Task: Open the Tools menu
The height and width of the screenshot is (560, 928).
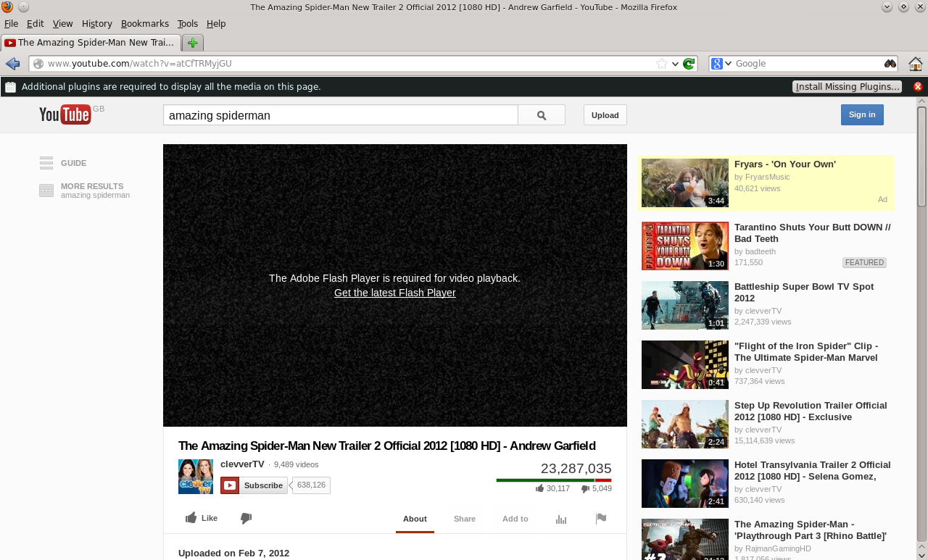Action: tap(188, 24)
